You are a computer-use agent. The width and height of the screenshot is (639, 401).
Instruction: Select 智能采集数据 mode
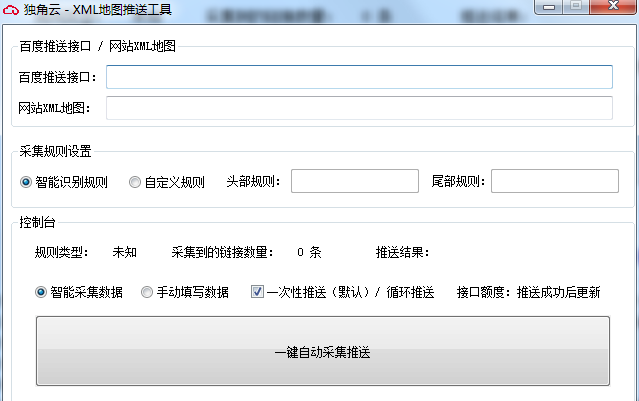(42, 292)
